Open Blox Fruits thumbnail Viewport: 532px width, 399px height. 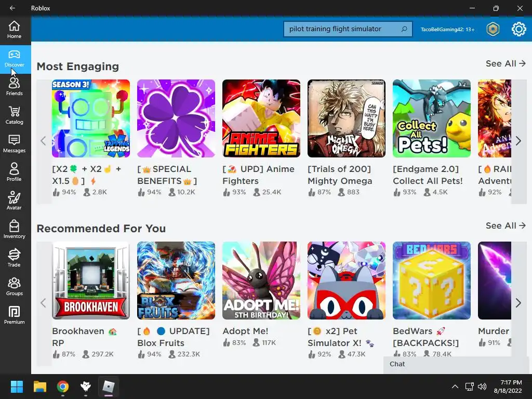click(x=176, y=281)
